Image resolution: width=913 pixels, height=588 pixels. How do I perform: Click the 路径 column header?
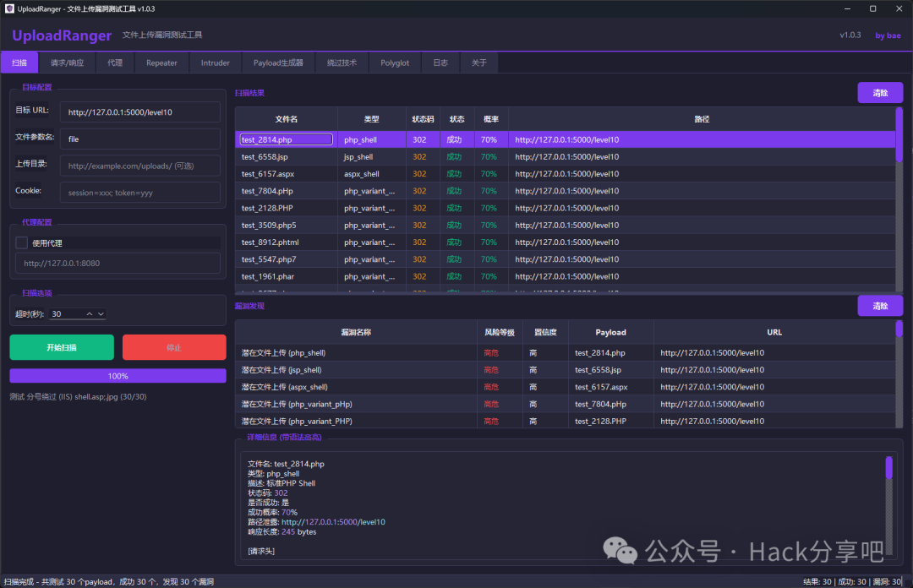pos(702,119)
